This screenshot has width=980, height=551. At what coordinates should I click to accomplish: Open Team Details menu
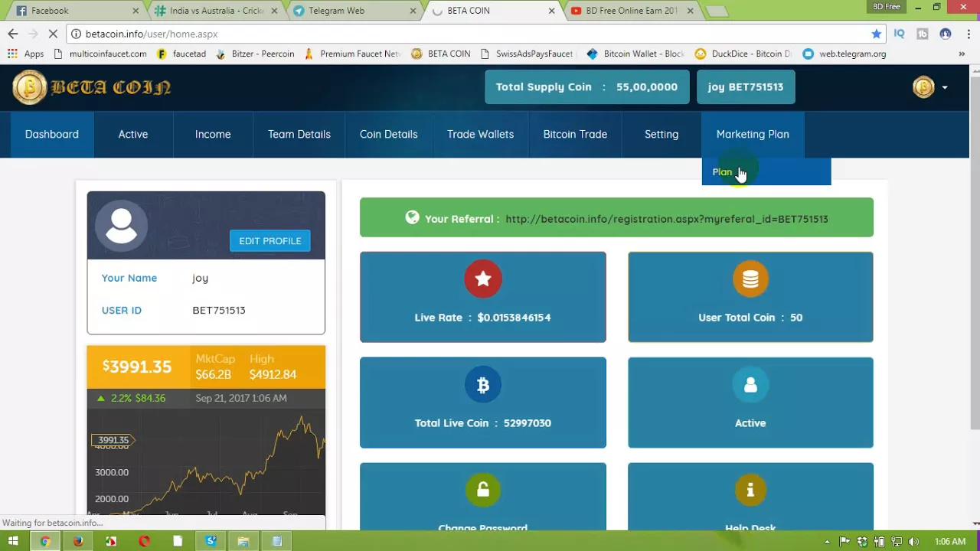click(299, 135)
